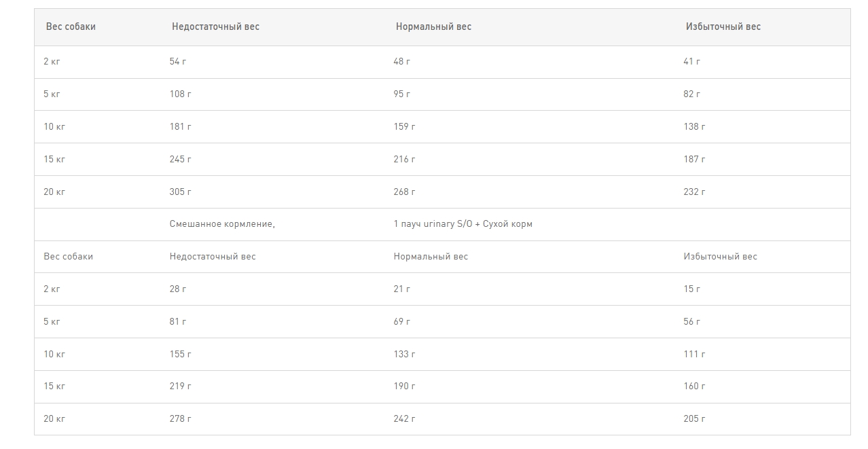Click the 'Смешанное кормление,' text

[x=222, y=224]
